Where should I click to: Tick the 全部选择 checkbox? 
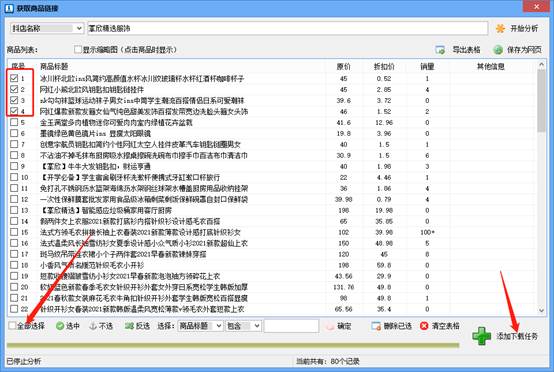(x=12, y=325)
